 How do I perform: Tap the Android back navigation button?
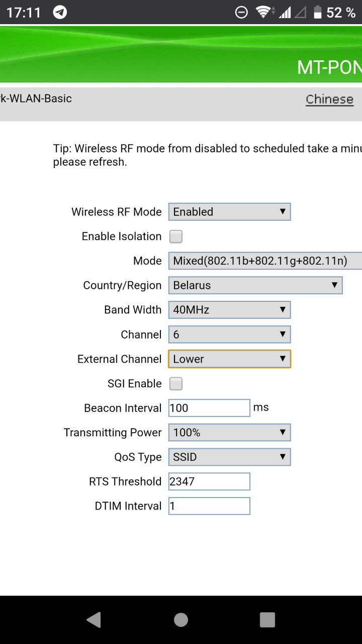[x=94, y=620]
